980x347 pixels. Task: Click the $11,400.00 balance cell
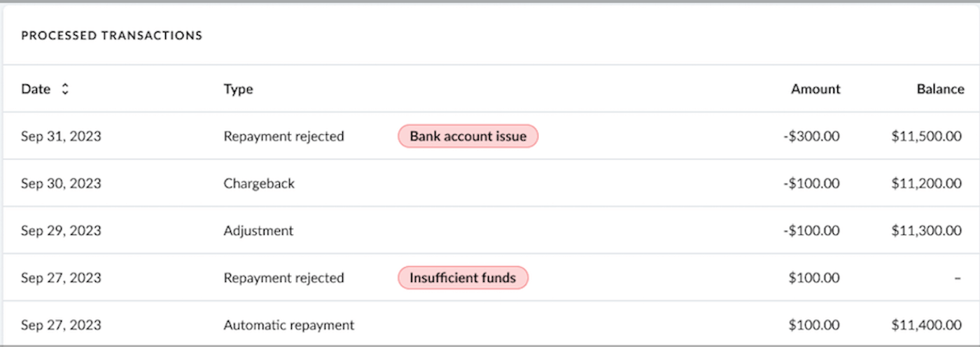pyautogui.click(x=926, y=325)
